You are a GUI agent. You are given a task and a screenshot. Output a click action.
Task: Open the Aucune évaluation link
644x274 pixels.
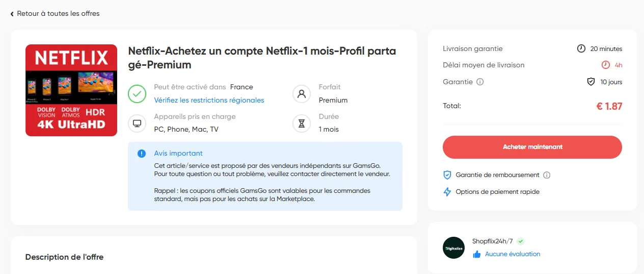pos(513,254)
